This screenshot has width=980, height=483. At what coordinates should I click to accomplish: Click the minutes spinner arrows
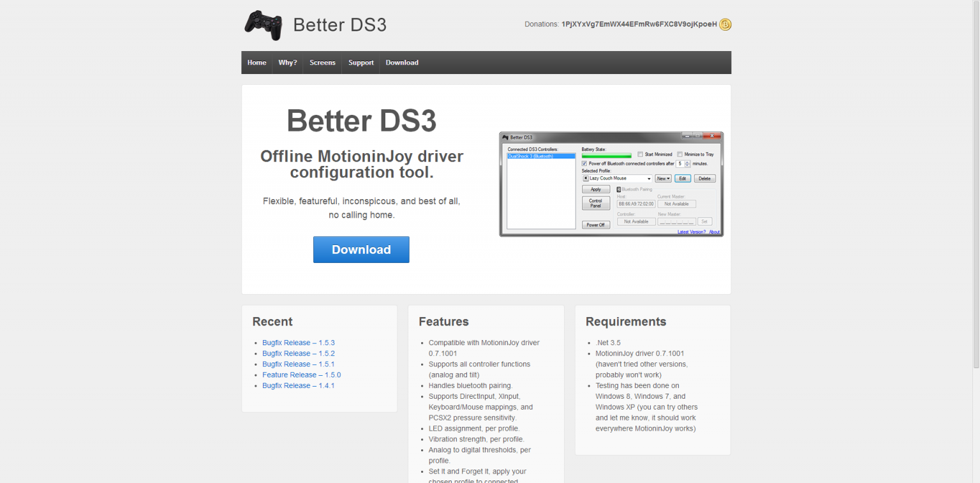point(687,163)
